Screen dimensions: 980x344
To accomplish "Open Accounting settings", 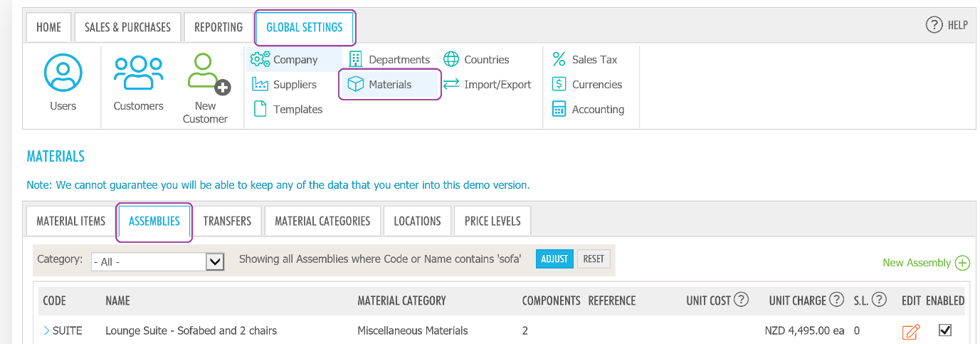I will coord(589,110).
